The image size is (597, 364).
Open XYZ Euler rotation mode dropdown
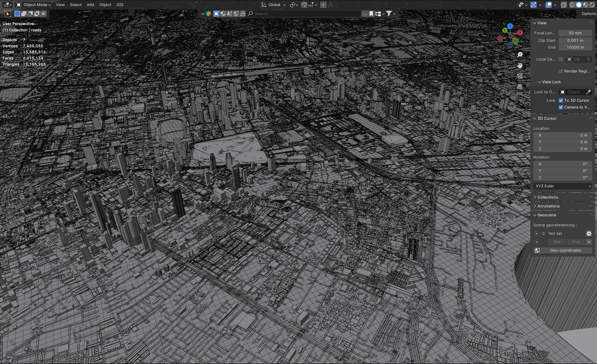(563, 186)
